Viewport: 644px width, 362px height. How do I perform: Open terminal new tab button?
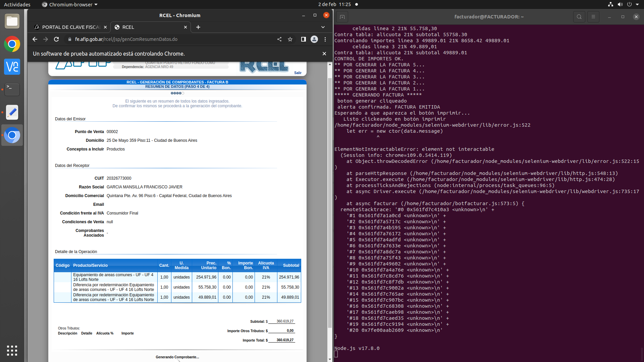point(342,17)
